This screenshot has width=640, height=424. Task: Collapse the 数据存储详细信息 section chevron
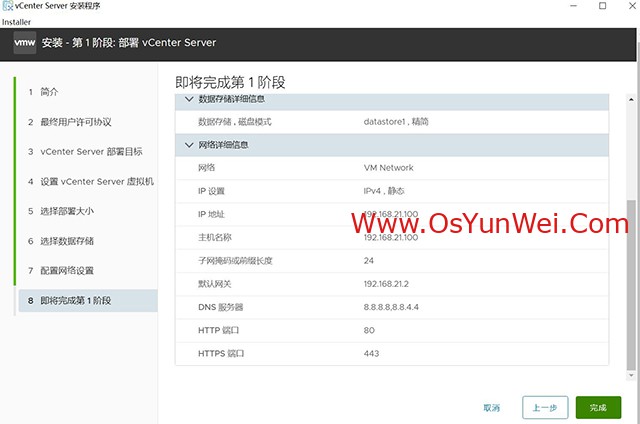click(x=189, y=99)
